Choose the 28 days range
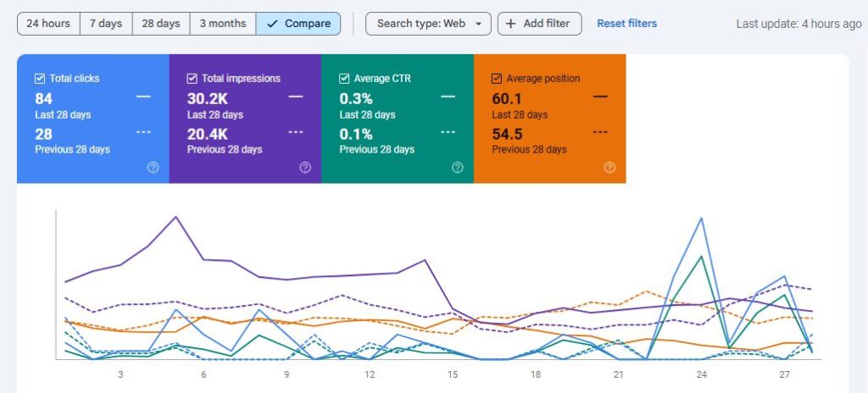 161,24
